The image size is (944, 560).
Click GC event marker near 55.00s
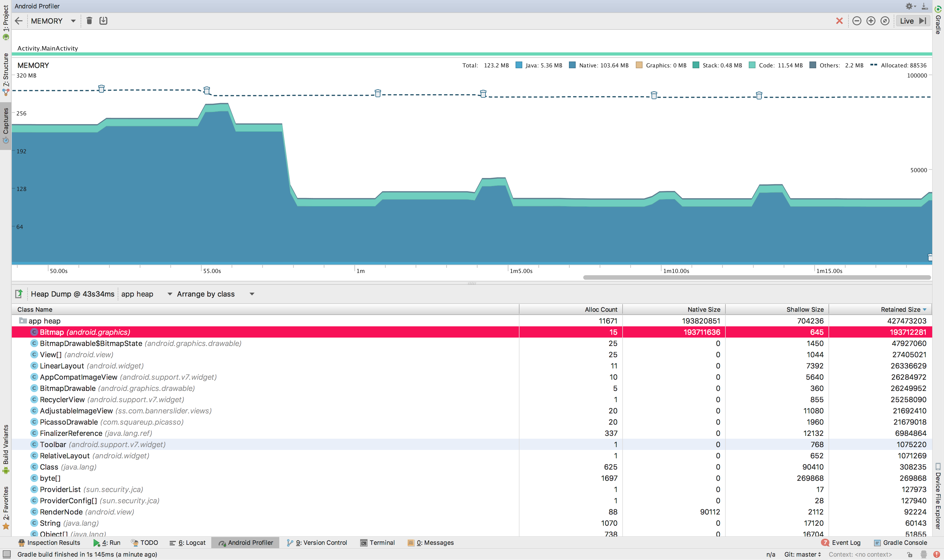pos(207,90)
